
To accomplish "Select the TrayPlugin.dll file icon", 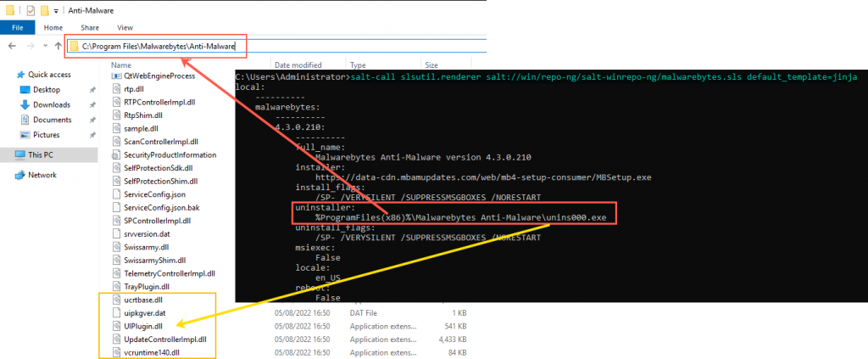I will pyautogui.click(x=116, y=286).
